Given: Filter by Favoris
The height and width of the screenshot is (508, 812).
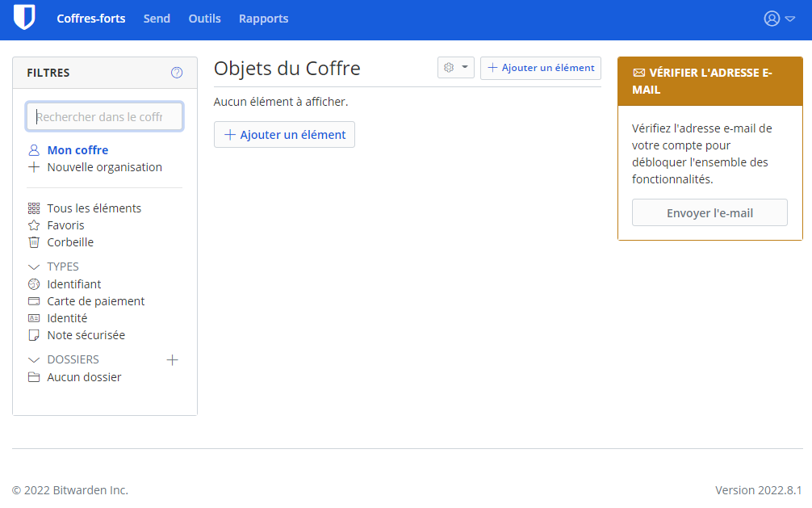Looking at the screenshot, I should click(65, 225).
